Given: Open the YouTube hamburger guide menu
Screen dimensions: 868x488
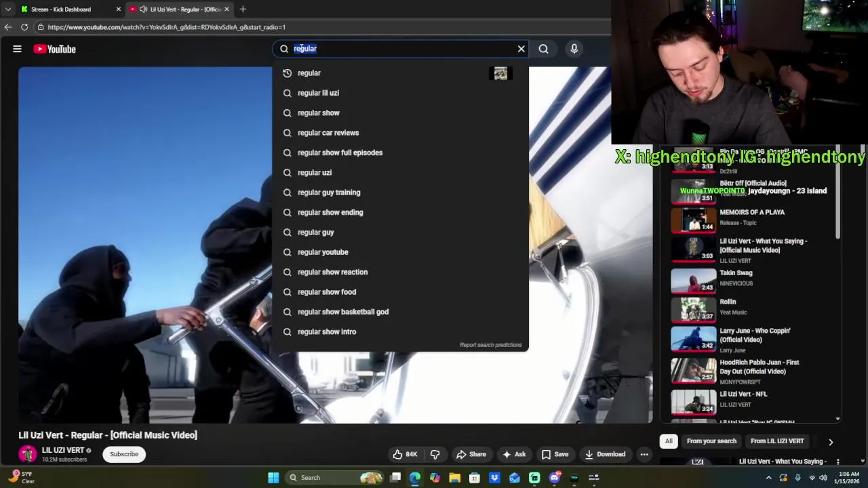Looking at the screenshot, I should 17,49.
